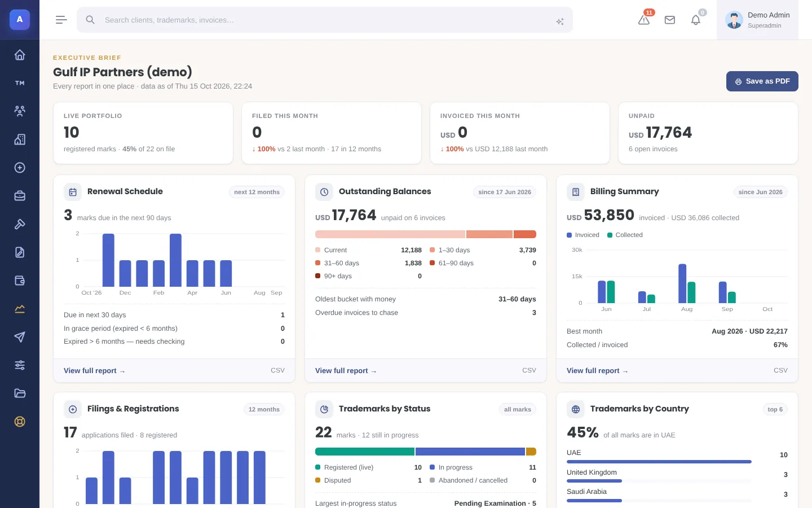View full report for Billing Summary
The height and width of the screenshot is (508, 812).
coord(597,371)
